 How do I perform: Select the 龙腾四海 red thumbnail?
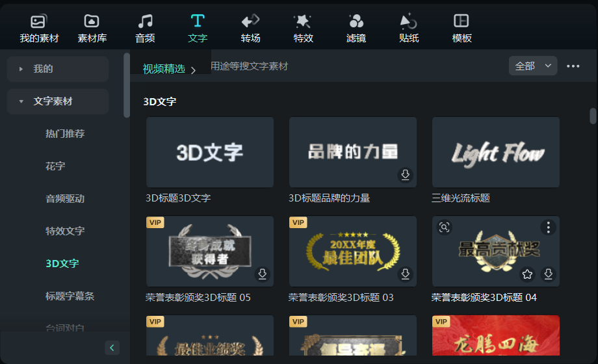(496, 335)
